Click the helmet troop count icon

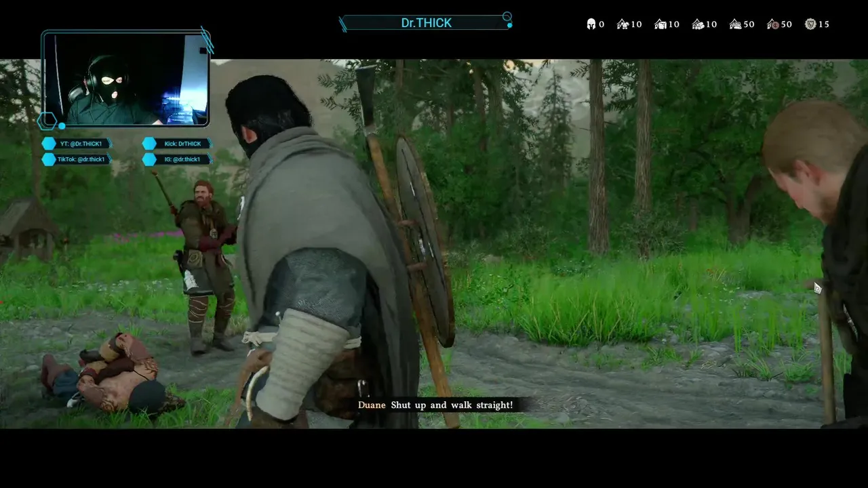[591, 24]
